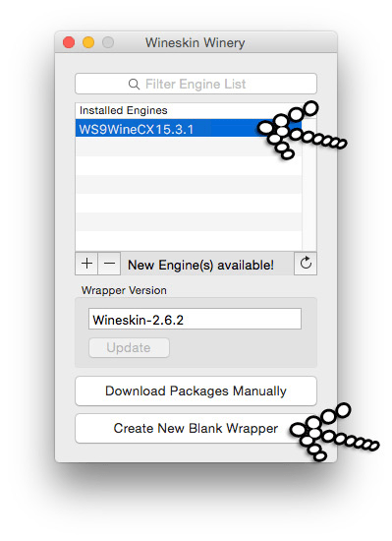Close the Wineskin Winery window

[x=69, y=42]
